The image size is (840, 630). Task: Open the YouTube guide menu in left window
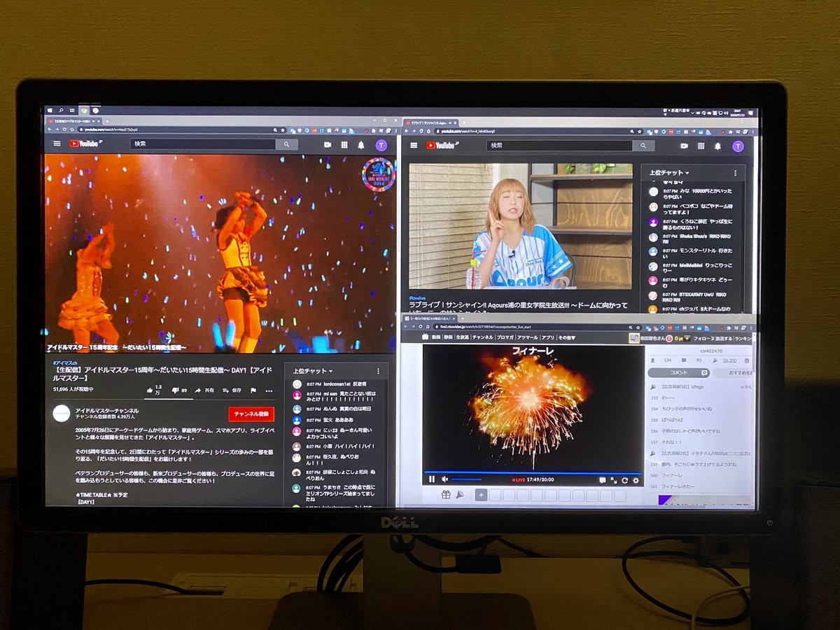[57, 144]
